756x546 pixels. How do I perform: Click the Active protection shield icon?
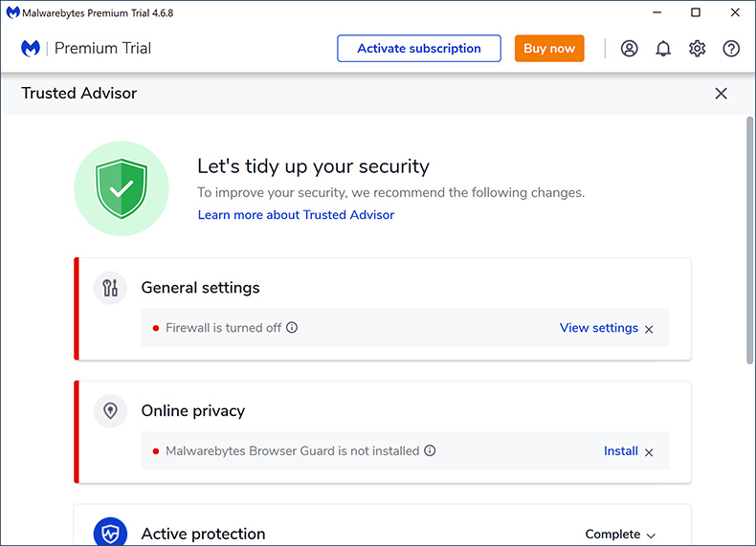(110, 532)
